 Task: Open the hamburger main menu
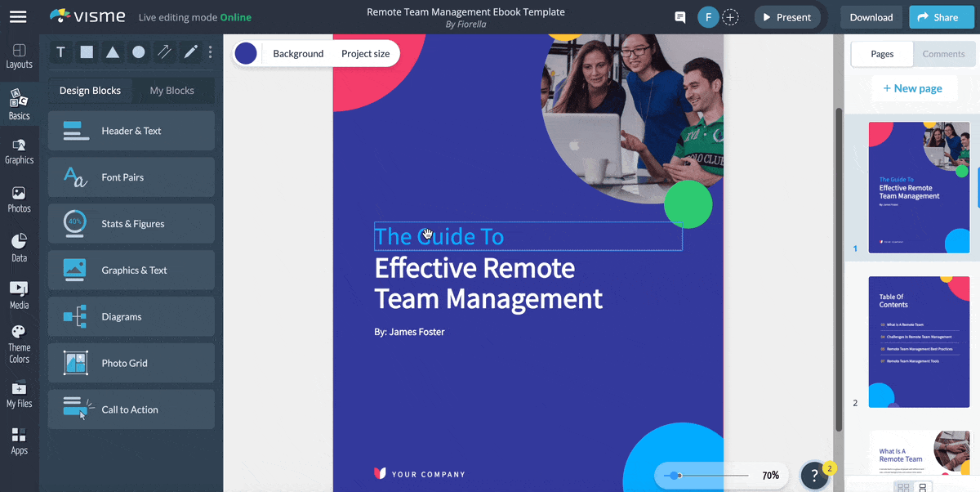tap(18, 17)
